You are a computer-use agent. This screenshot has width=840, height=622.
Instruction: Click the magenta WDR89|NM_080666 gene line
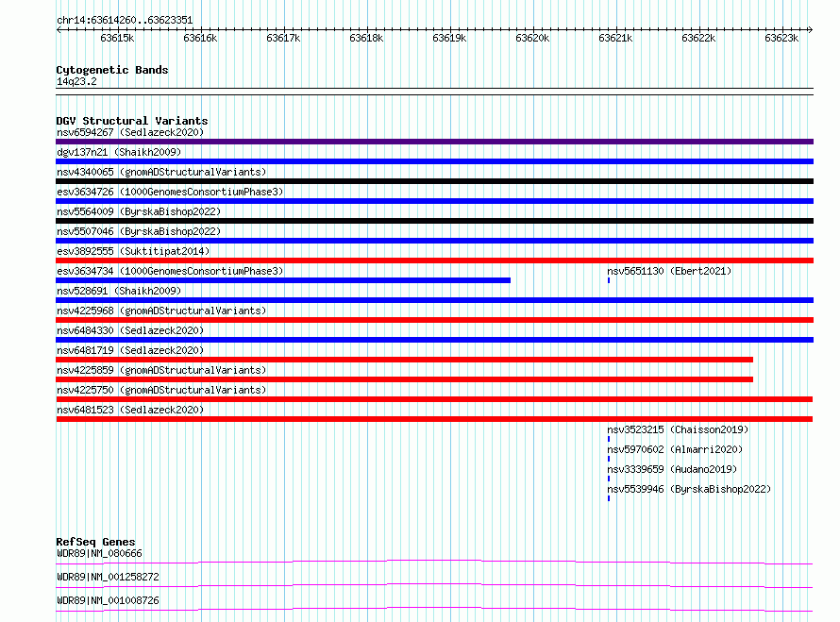pos(434,562)
